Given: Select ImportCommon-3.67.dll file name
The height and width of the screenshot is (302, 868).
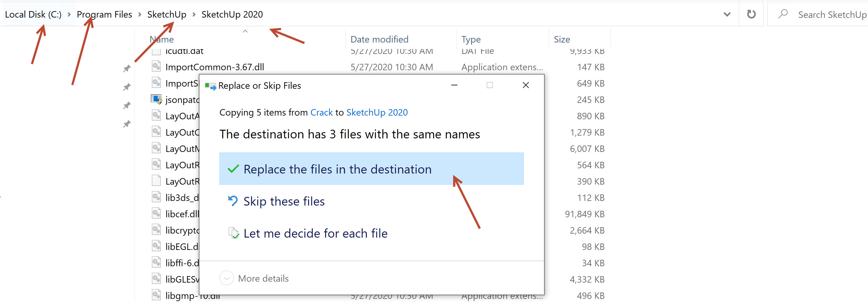Looking at the screenshot, I should [215, 67].
